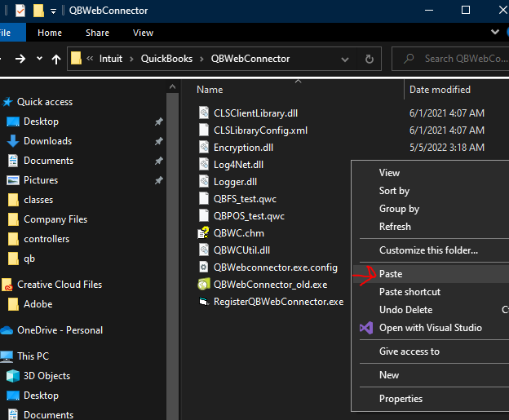Viewport: 509px width, 420px height.
Task: Select the QBFS_test.qwc file icon
Action: point(204,198)
